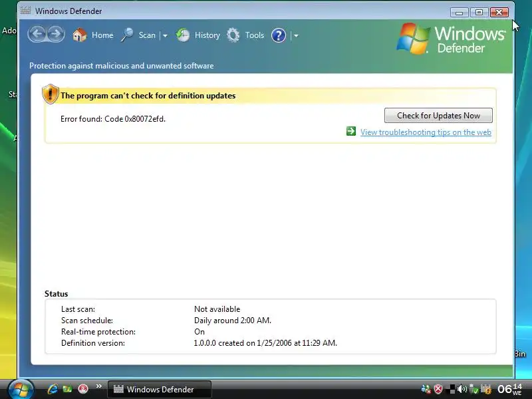Open the Tools page label
The height and width of the screenshot is (399, 532).
coord(255,35)
